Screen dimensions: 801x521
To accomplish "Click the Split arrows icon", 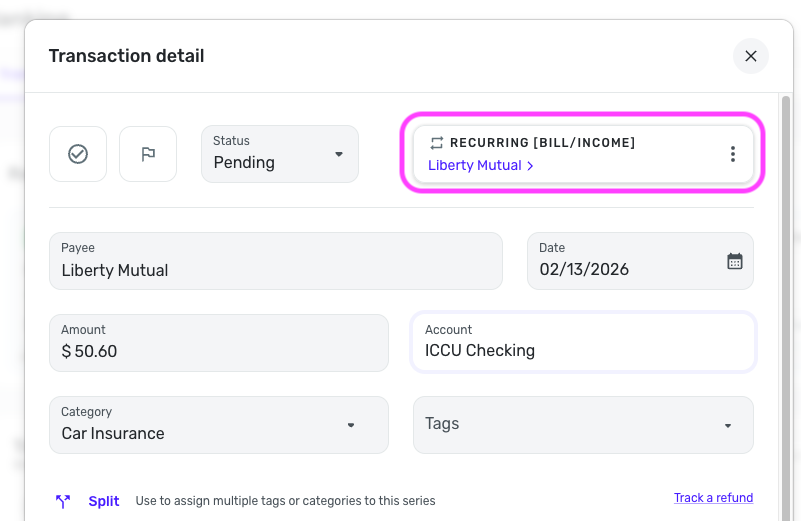I will pos(63,502).
